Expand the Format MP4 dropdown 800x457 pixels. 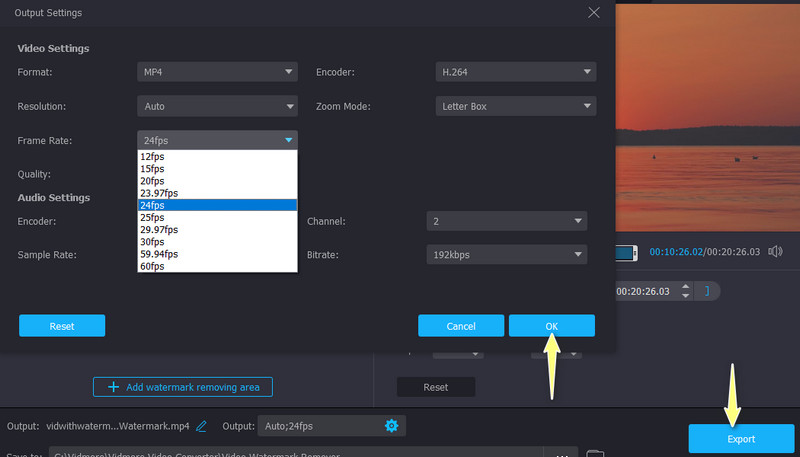[x=217, y=72]
